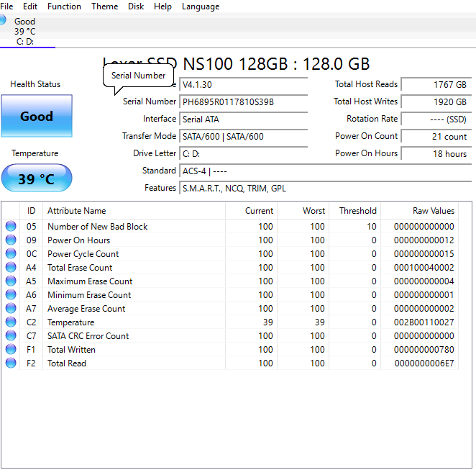Click the Minimum Erase Count attribute name
The height and width of the screenshot is (470, 476).
[89, 295]
